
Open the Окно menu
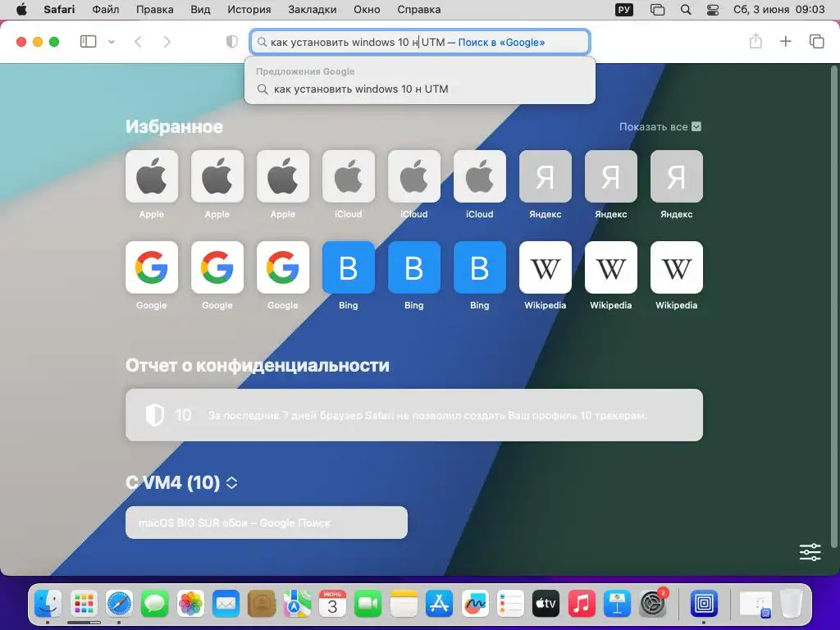coord(367,10)
